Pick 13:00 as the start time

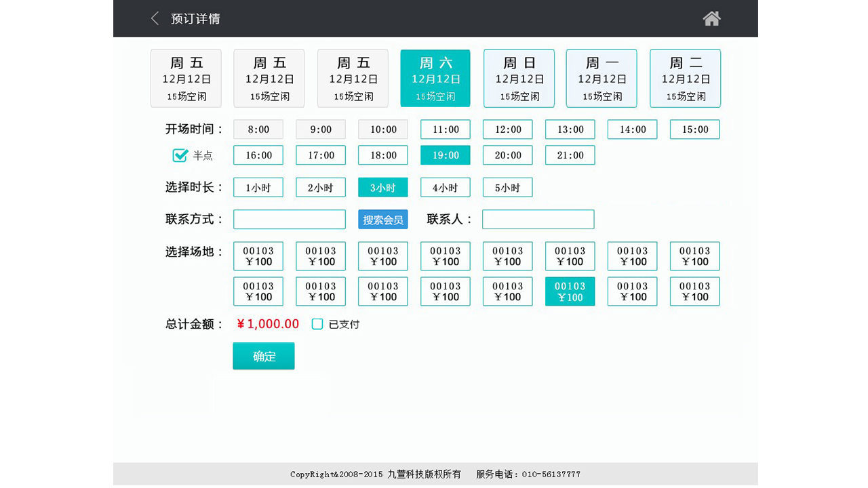(x=570, y=129)
